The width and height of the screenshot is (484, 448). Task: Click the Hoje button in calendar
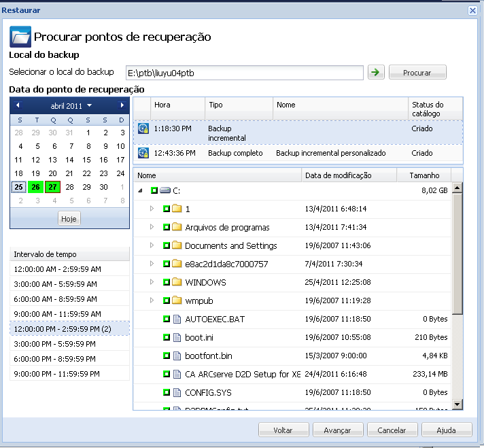coord(69,219)
